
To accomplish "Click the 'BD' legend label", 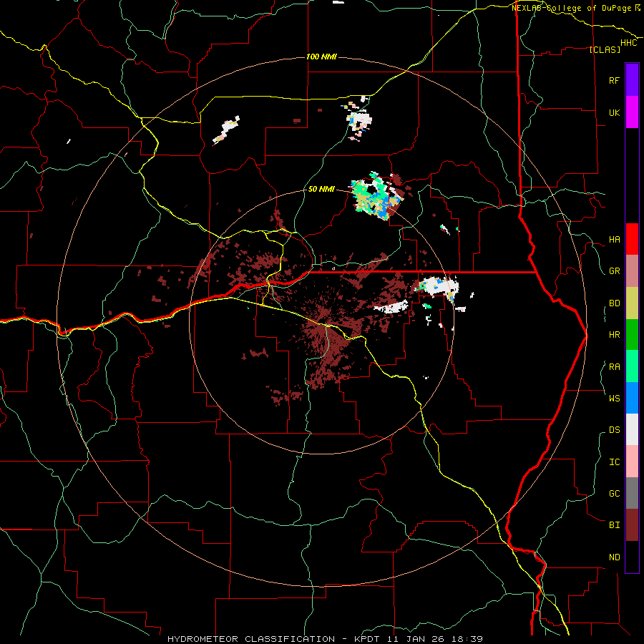I will tap(614, 303).
